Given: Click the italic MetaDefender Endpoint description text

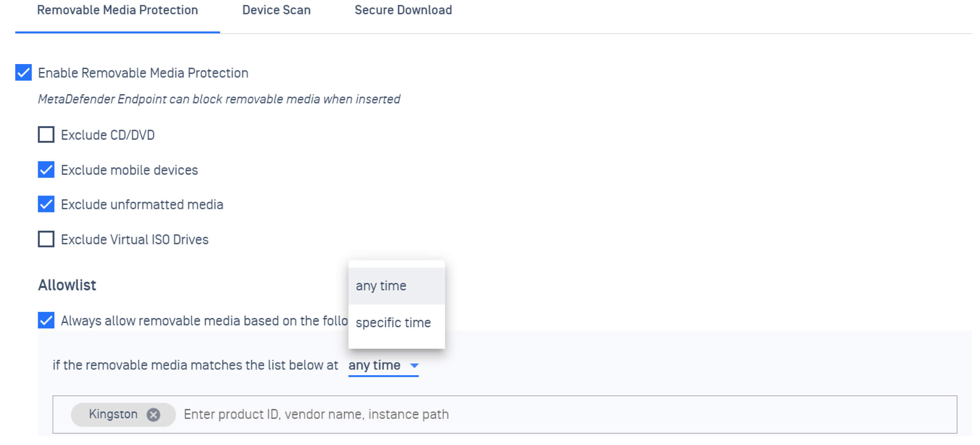Looking at the screenshot, I should pyautogui.click(x=219, y=99).
